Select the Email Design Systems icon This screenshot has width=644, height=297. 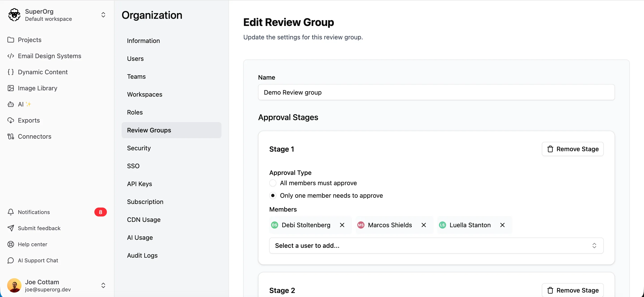(11, 56)
